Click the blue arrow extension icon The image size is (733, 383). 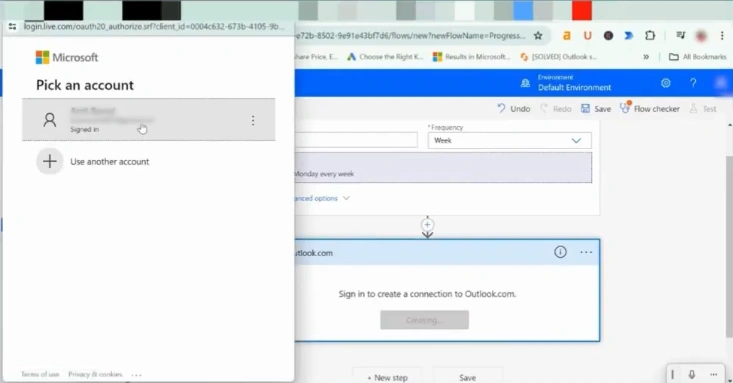tap(629, 36)
